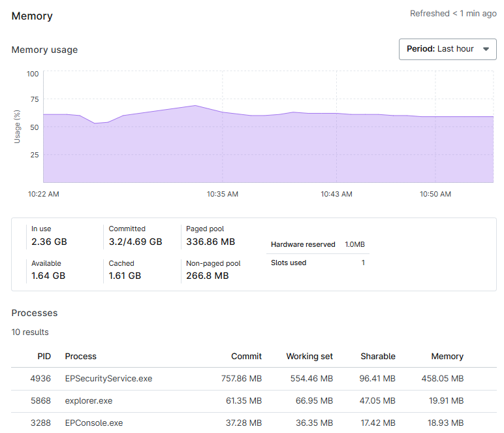Click the 10:50 AM chart axis label

[435, 194]
